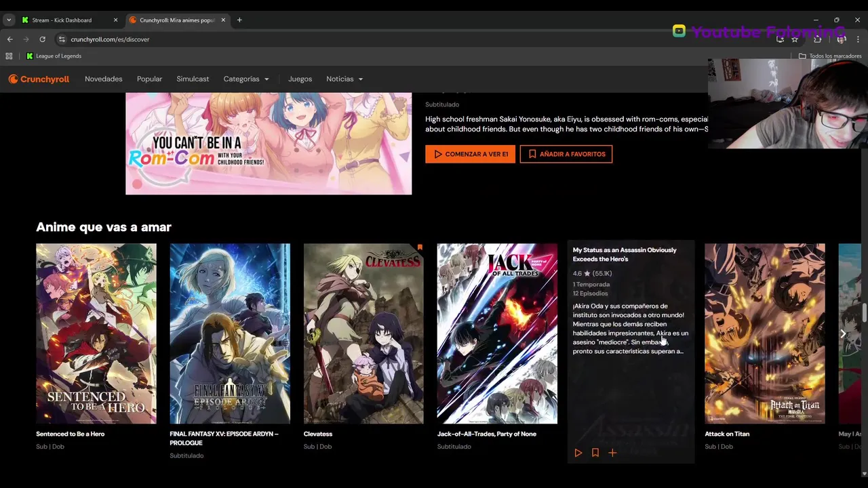This screenshot has width=868, height=488.
Task: Open the Clevatess poster thumbnail
Action: 363,333
